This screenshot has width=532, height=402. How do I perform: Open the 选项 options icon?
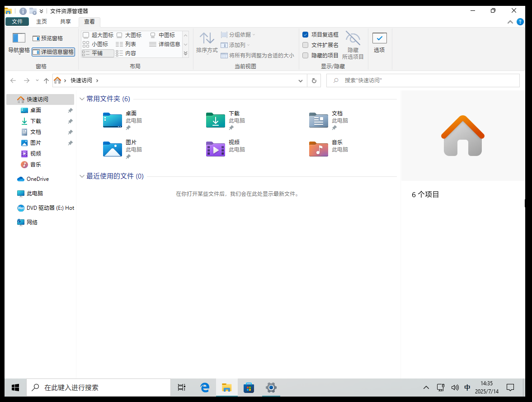coord(379,39)
